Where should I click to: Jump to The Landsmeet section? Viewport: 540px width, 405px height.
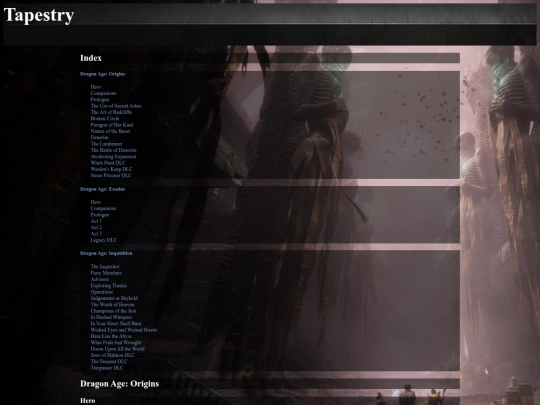106,144
